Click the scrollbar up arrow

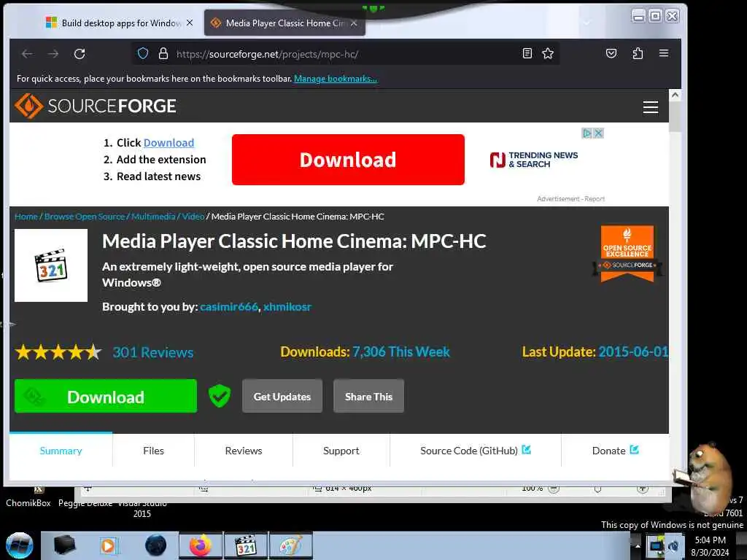pos(675,95)
